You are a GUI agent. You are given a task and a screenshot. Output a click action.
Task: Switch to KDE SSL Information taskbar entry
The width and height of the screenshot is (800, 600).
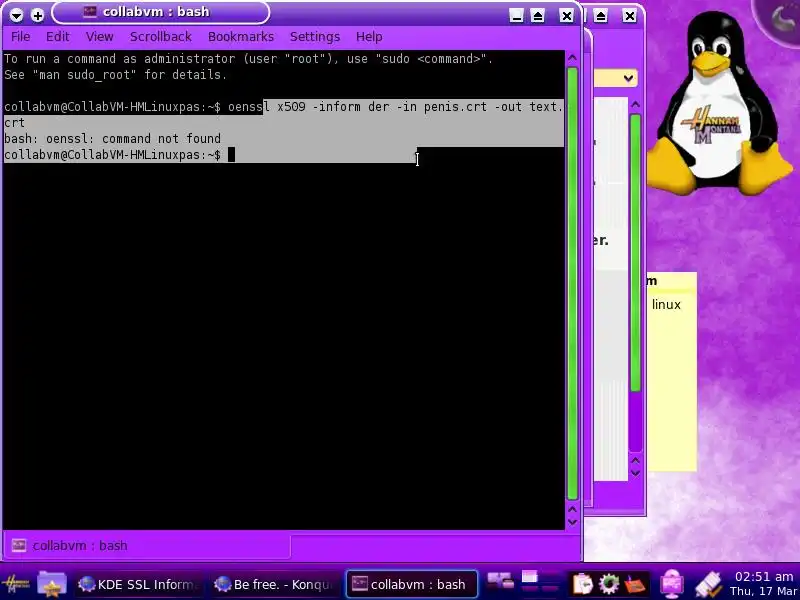pos(139,584)
